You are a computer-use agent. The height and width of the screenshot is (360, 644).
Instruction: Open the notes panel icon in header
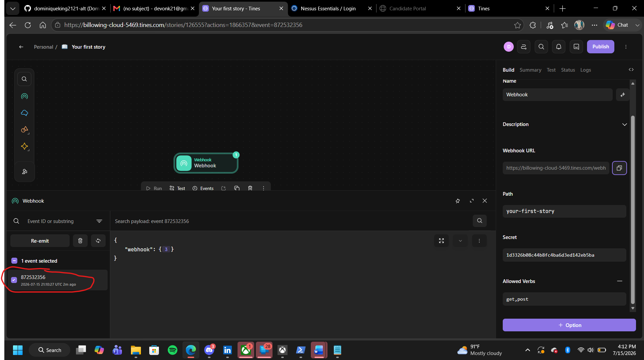coord(576,47)
